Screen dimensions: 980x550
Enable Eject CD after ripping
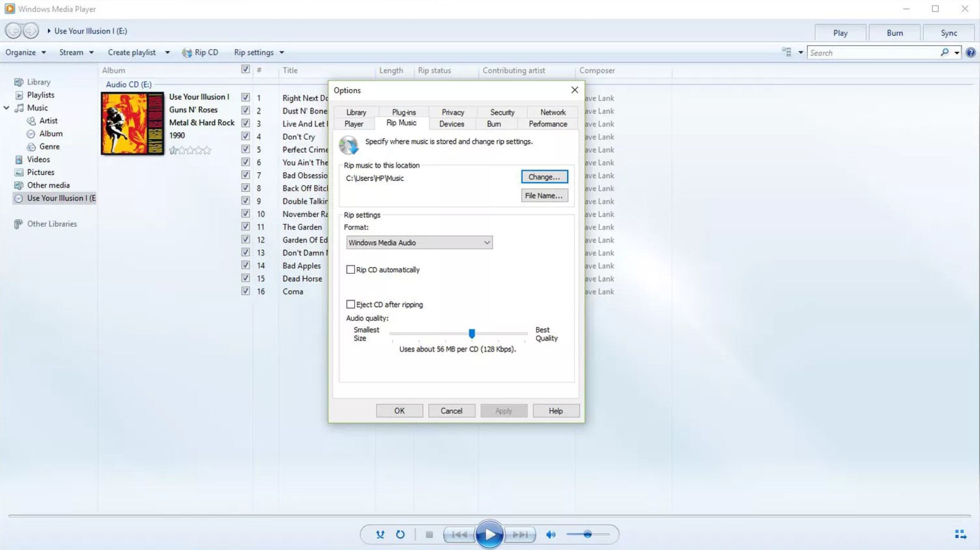click(x=350, y=304)
